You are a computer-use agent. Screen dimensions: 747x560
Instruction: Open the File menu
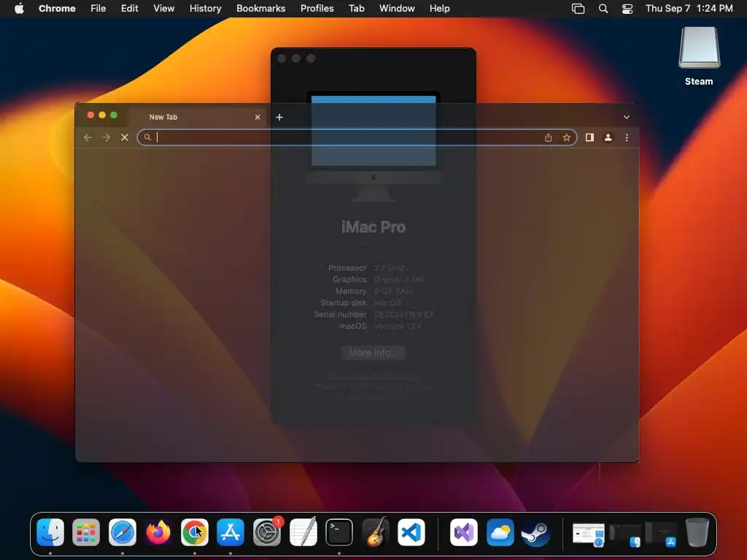pyautogui.click(x=98, y=9)
